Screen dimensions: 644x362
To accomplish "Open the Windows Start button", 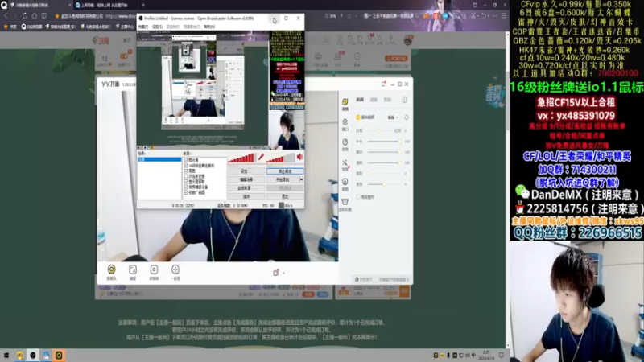I will tap(6, 356).
